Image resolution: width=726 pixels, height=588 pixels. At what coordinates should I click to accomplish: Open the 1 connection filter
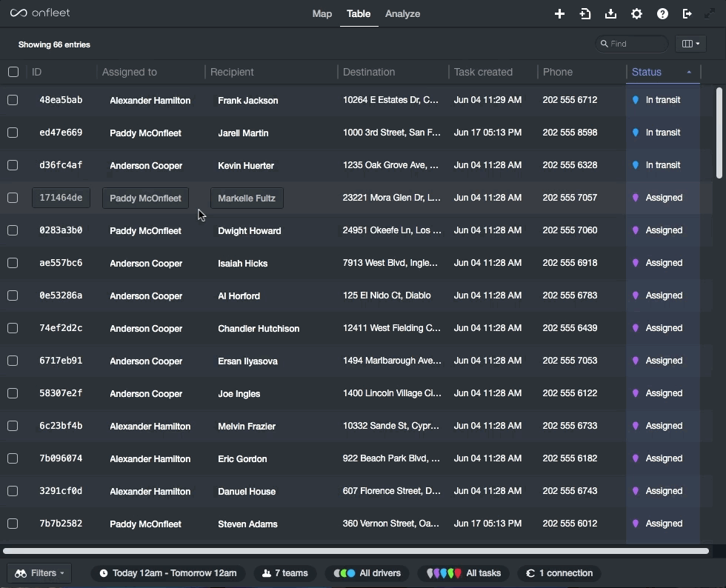[x=559, y=573]
